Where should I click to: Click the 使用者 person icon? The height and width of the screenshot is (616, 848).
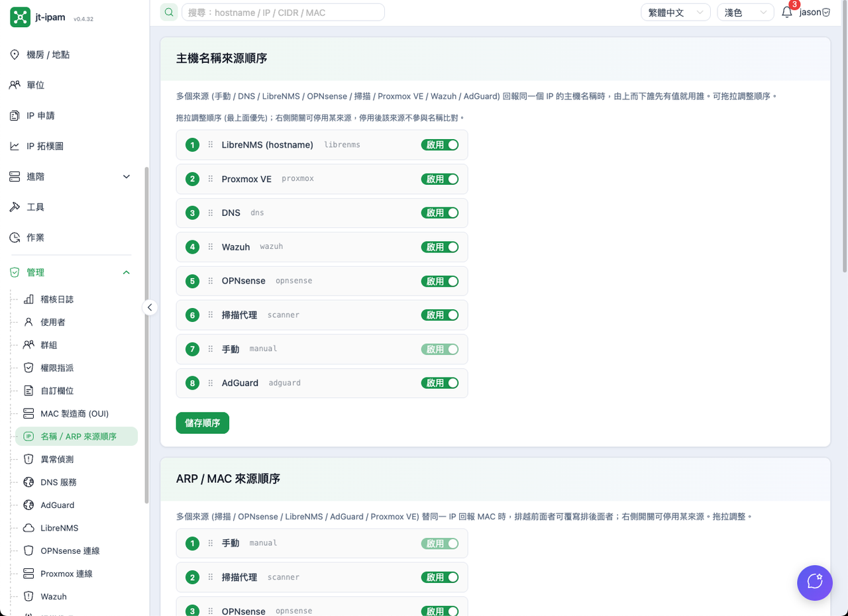pos(28,322)
